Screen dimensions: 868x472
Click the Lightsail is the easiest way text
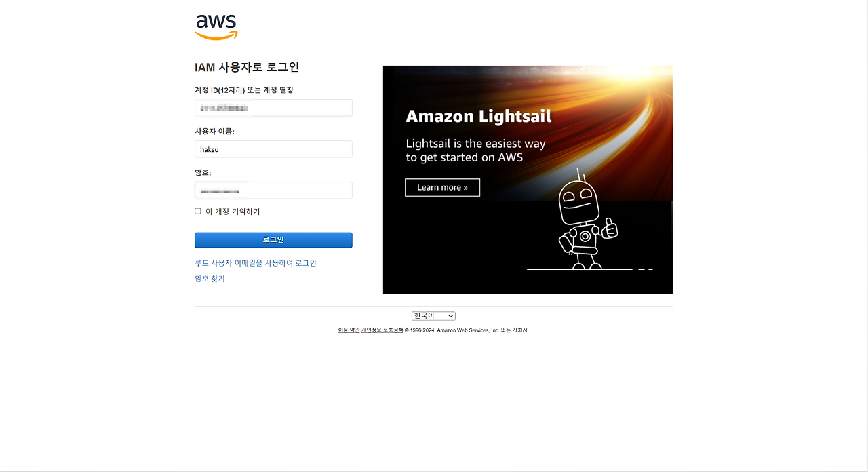coord(475,144)
